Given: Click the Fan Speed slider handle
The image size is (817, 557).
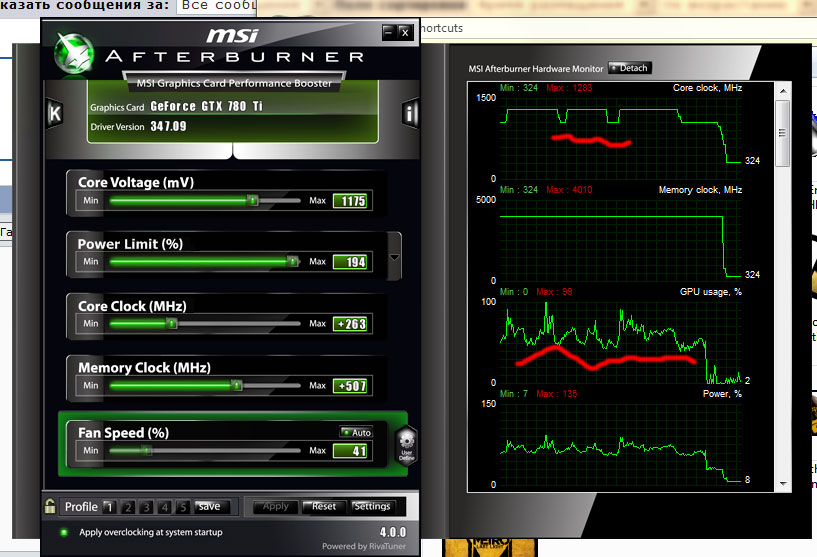Looking at the screenshot, I should 147,450.
